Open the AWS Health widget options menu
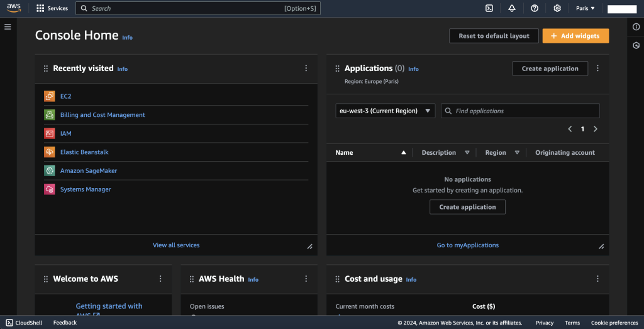644x329 pixels. 306,279
